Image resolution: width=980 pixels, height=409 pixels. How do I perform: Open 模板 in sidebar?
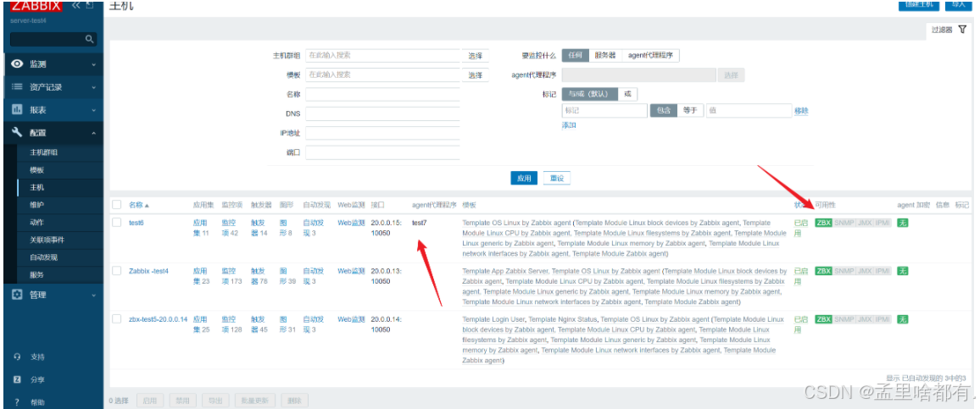pyautogui.click(x=36, y=170)
